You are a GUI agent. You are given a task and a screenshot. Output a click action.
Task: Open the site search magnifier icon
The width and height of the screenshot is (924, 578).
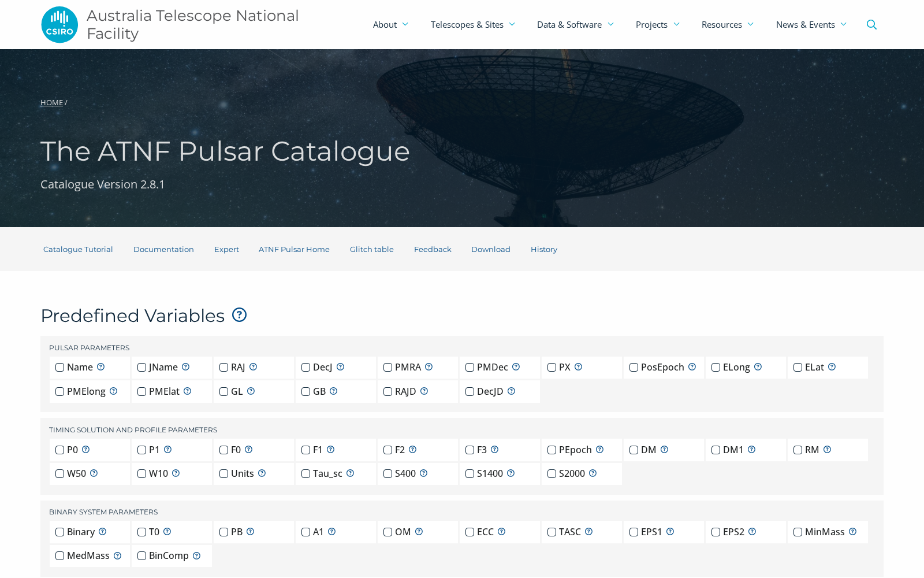[871, 24]
